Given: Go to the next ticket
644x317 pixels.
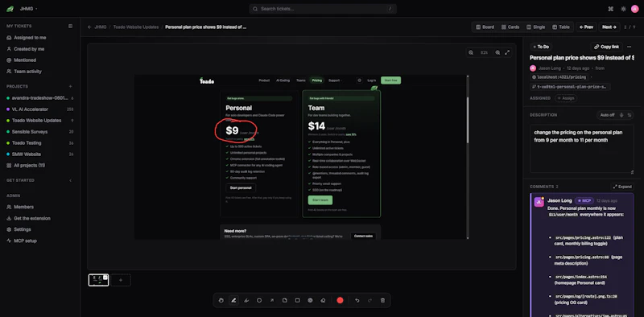Looking at the screenshot, I should pos(609,27).
